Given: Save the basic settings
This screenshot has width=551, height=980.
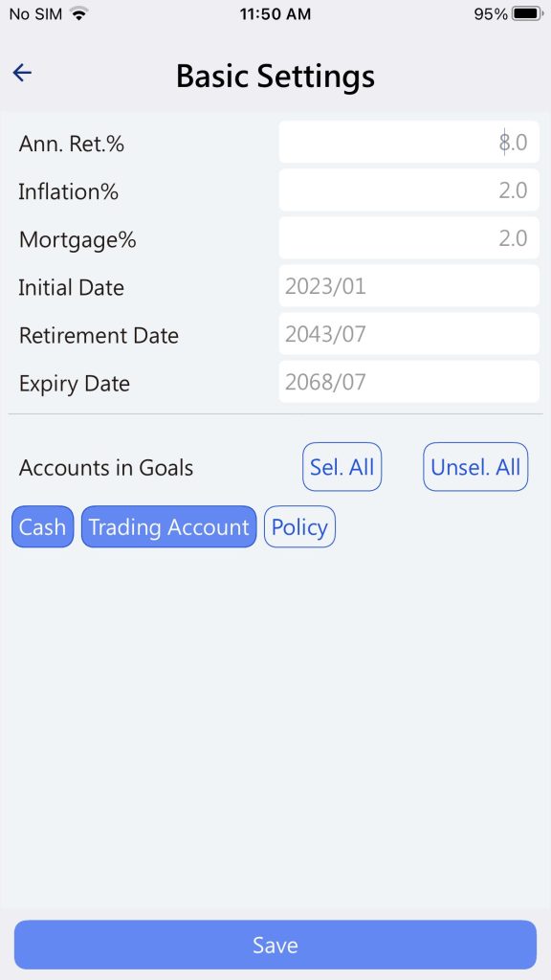Looking at the screenshot, I should pos(275,945).
